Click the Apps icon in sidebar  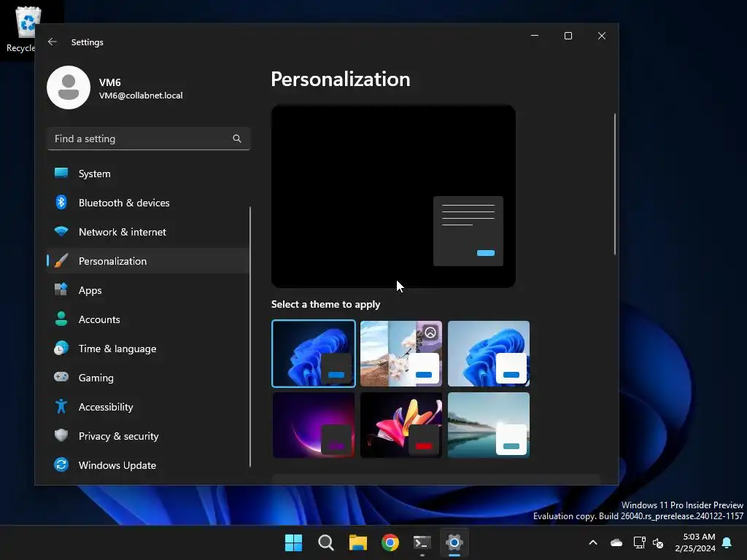61,289
